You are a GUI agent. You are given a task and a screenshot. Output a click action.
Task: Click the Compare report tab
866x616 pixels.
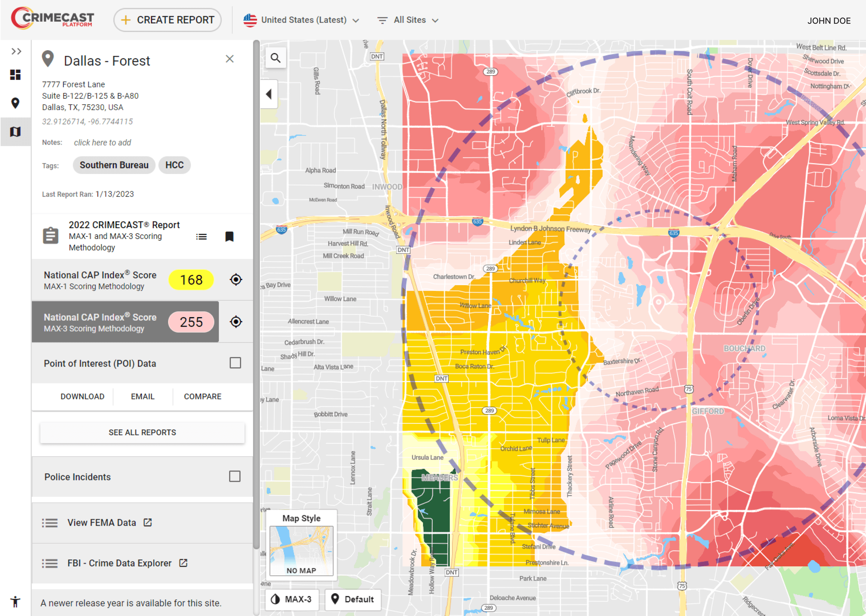203,396
